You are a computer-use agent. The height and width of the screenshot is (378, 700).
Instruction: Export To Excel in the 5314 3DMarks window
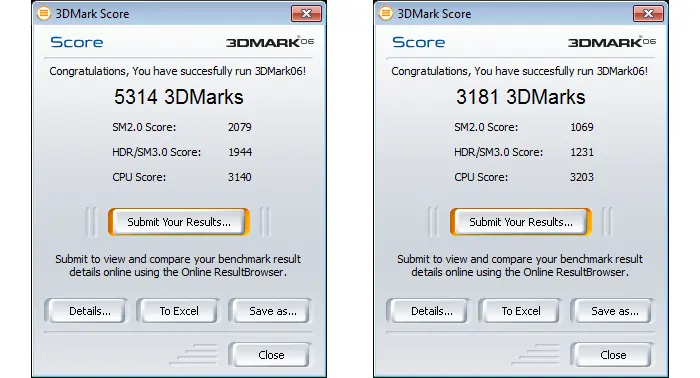pyautogui.click(x=179, y=311)
